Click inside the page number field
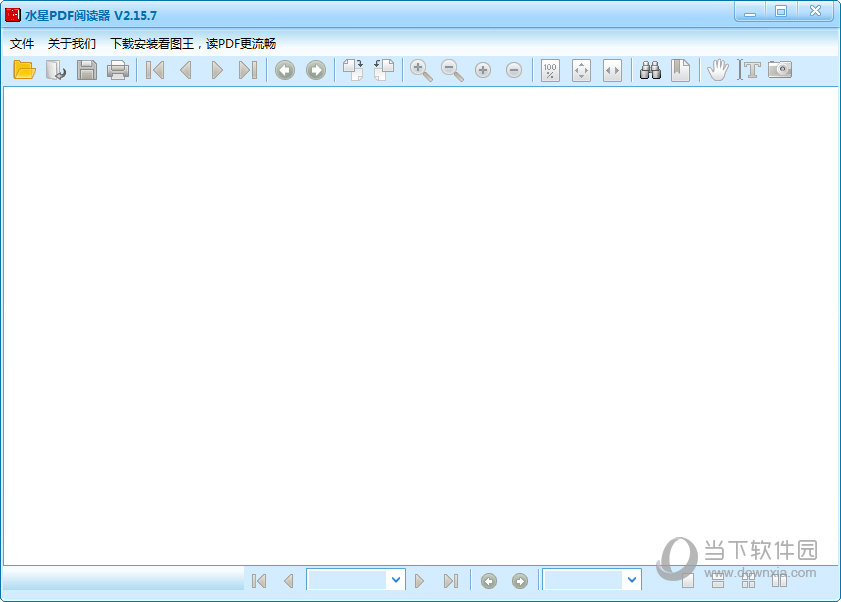The width and height of the screenshot is (841, 602). [347, 580]
